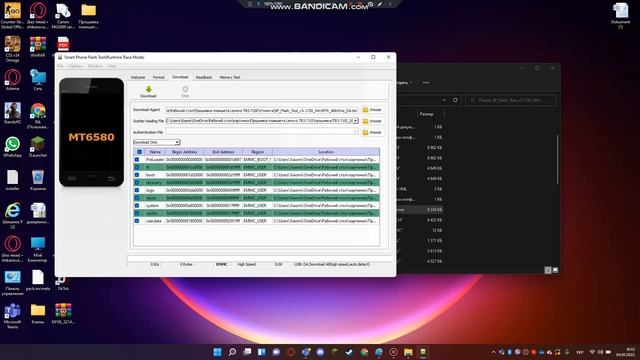The image size is (640, 360).
Task: Select the Мой Компьютер desktop icon
Action: pyautogui.click(x=38, y=249)
